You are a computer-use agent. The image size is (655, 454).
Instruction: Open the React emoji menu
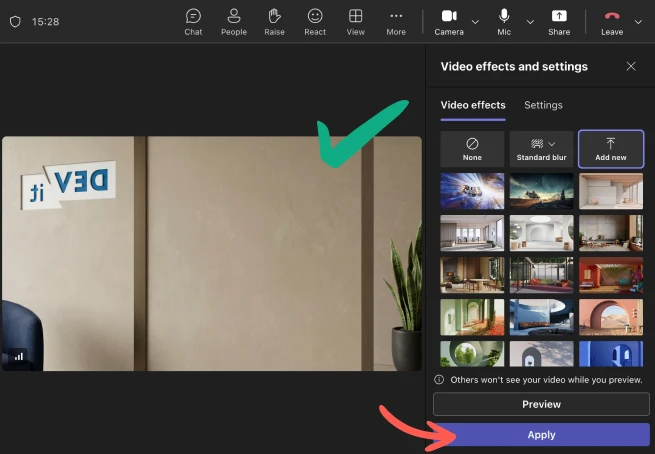315,22
